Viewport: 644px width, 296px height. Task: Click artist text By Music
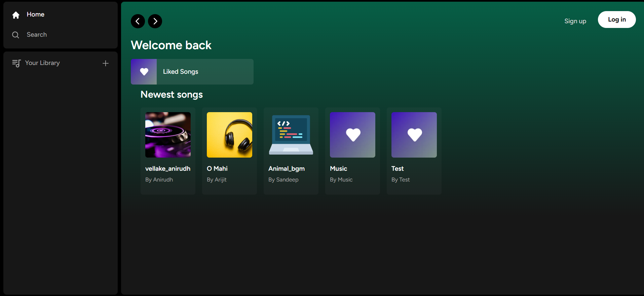pos(341,180)
